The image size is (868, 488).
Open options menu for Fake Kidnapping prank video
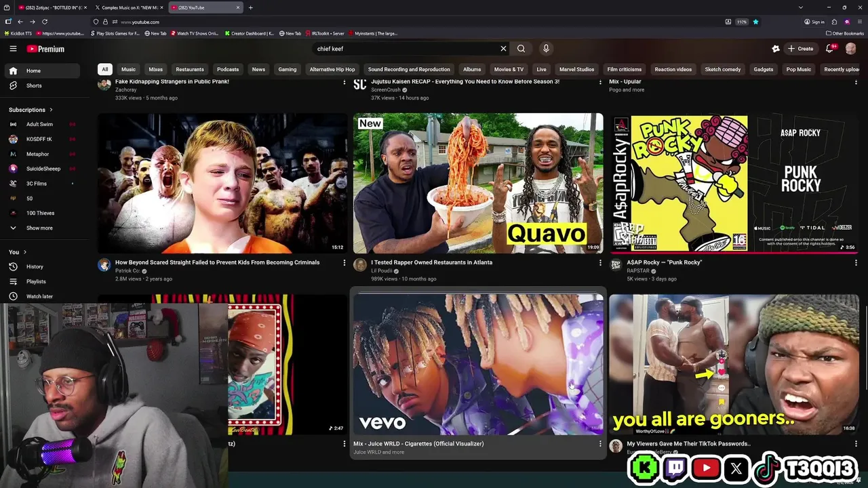click(344, 82)
